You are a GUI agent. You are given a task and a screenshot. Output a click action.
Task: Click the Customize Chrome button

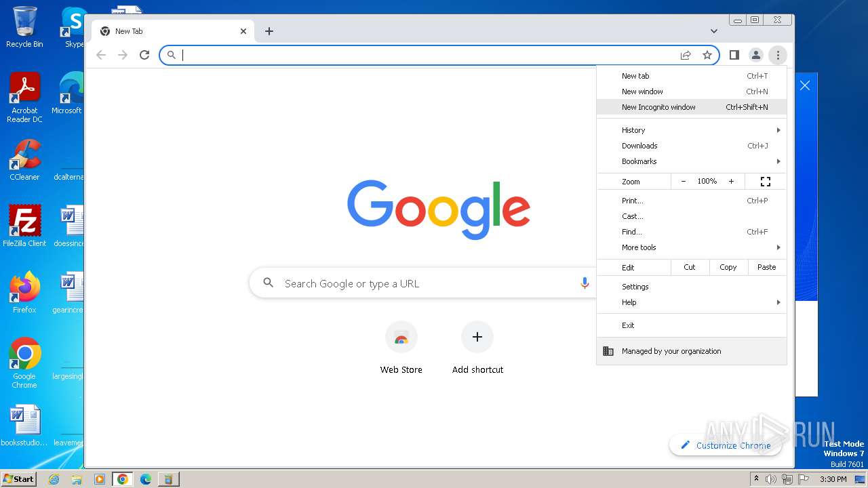coord(725,445)
